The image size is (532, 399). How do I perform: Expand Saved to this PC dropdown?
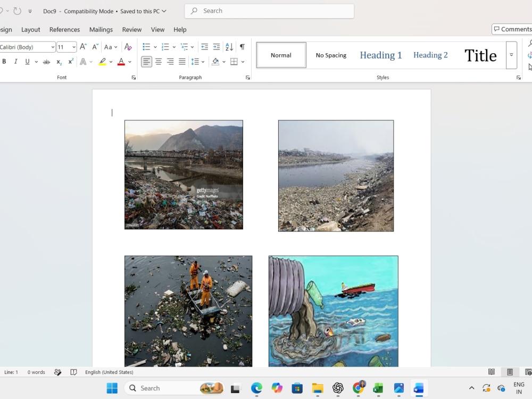coord(164,11)
